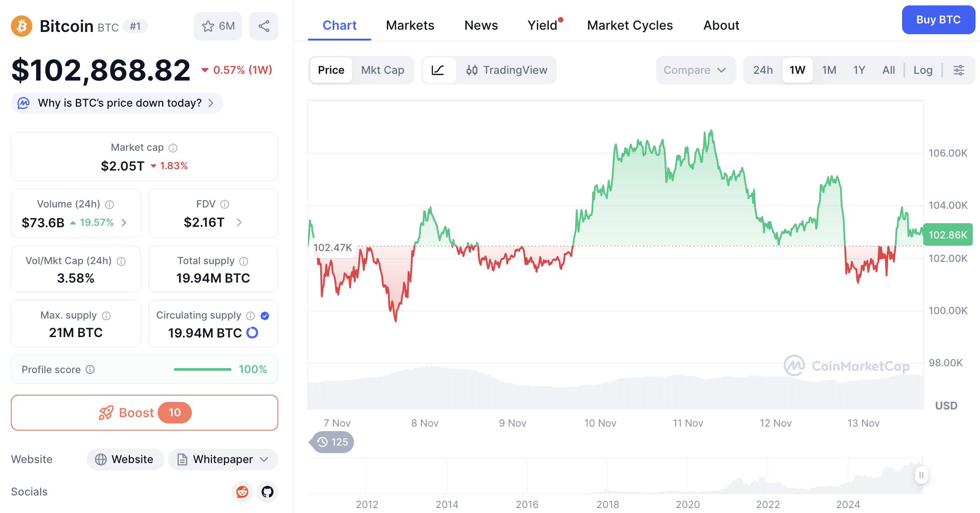This screenshot has width=980, height=513.
Task: Open chart settings sliders icon
Action: 959,70
